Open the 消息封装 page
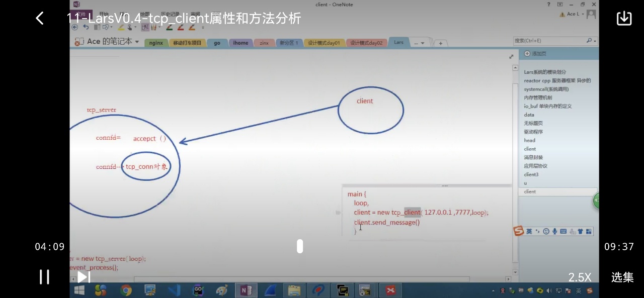This screenshot has height=298, width=644. pyautogui.click(x=533, y=157)
